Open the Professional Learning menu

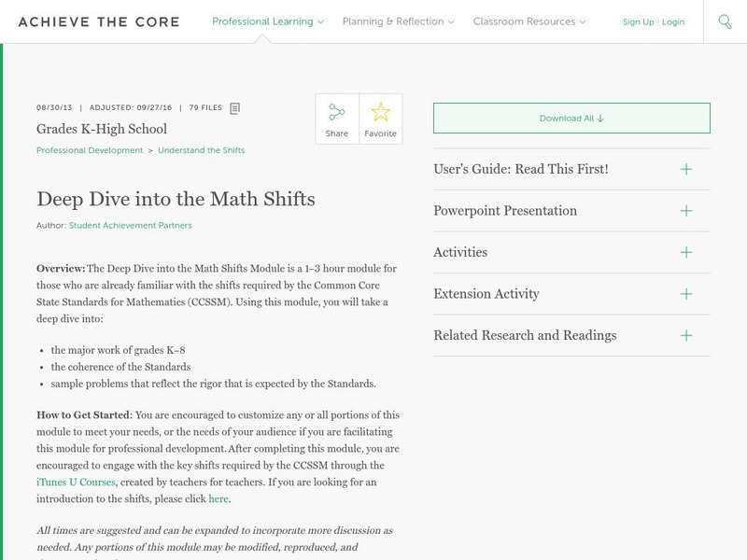click(268, 21)
